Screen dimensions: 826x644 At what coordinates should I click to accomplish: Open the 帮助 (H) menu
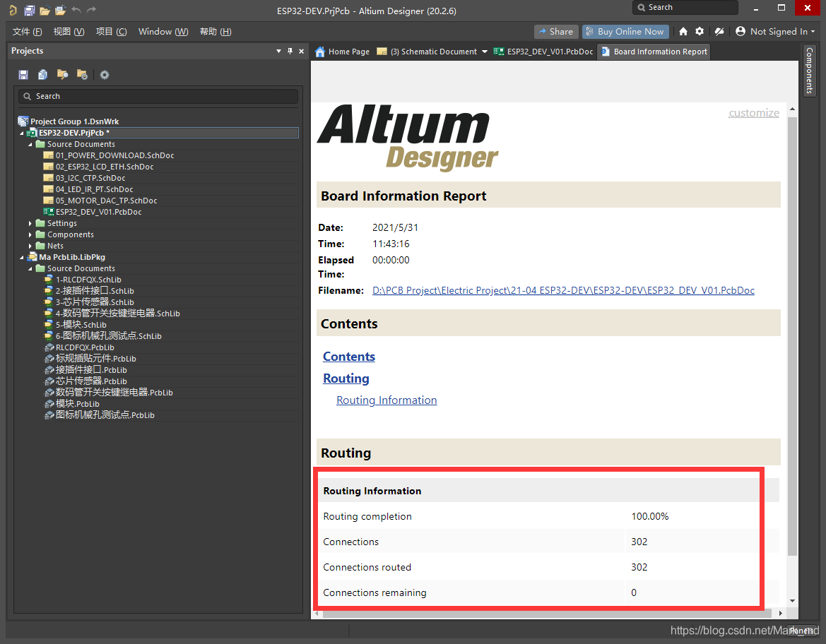click(x=216, y=32)
